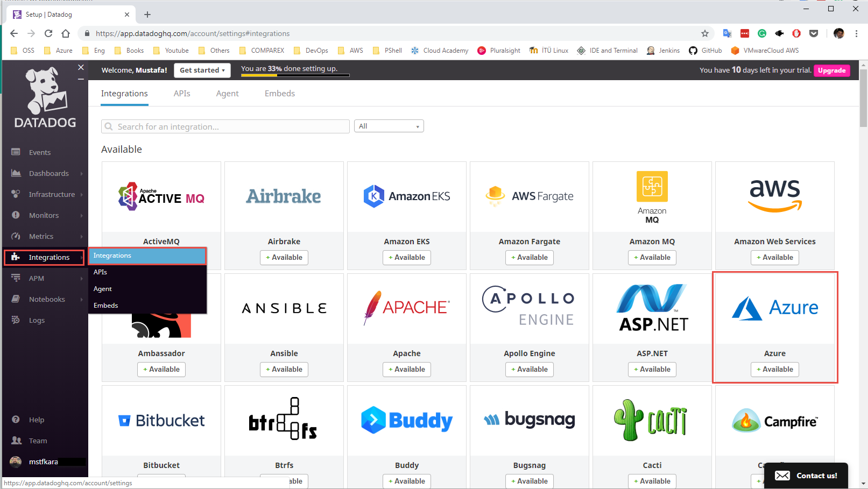Focus the Search for an integration field
The width and height of the screenshot is (868, 489).
click(225, 126)
